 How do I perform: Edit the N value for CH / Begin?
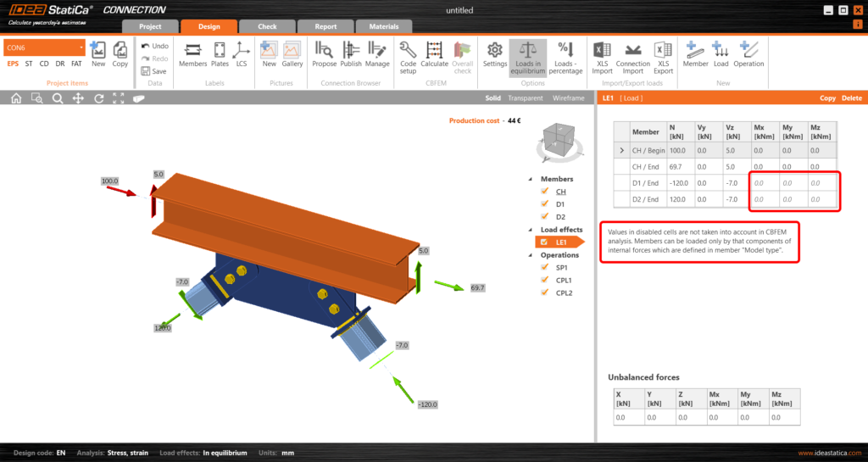tap(678, 150)
